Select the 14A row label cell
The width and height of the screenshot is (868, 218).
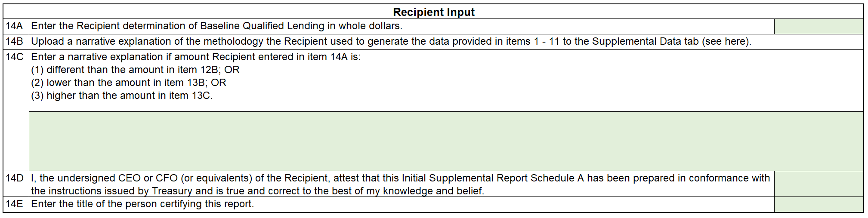(x=15, y=26)
